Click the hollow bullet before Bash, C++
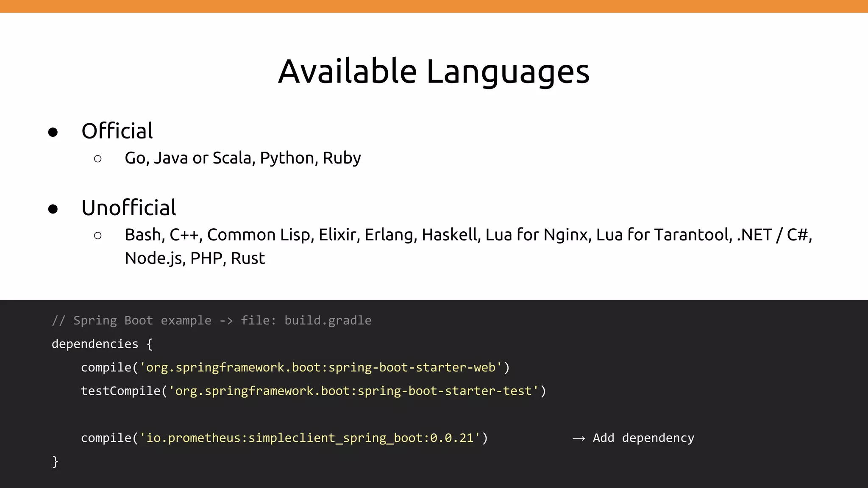This screenshot has width=868, height=488. coord(98,236)
